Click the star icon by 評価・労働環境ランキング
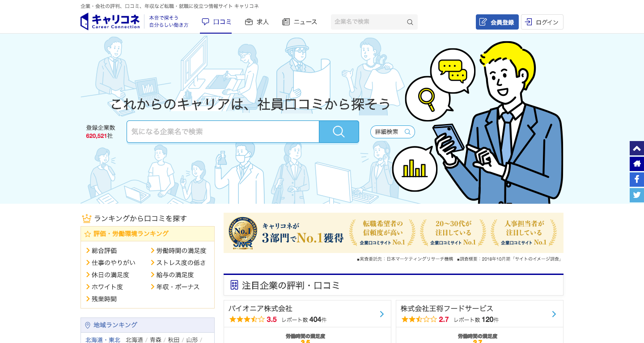The height and width of the screenshot is (343, 644). [88, 234]
